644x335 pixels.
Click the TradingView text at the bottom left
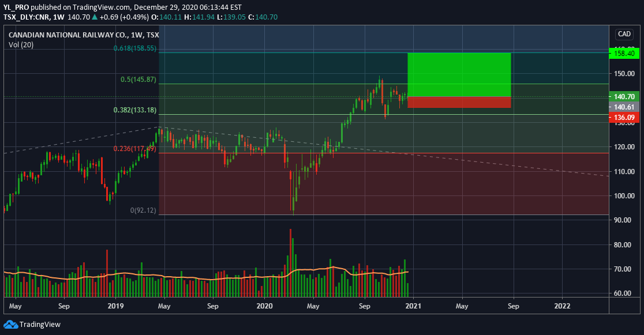pos(40,325)
